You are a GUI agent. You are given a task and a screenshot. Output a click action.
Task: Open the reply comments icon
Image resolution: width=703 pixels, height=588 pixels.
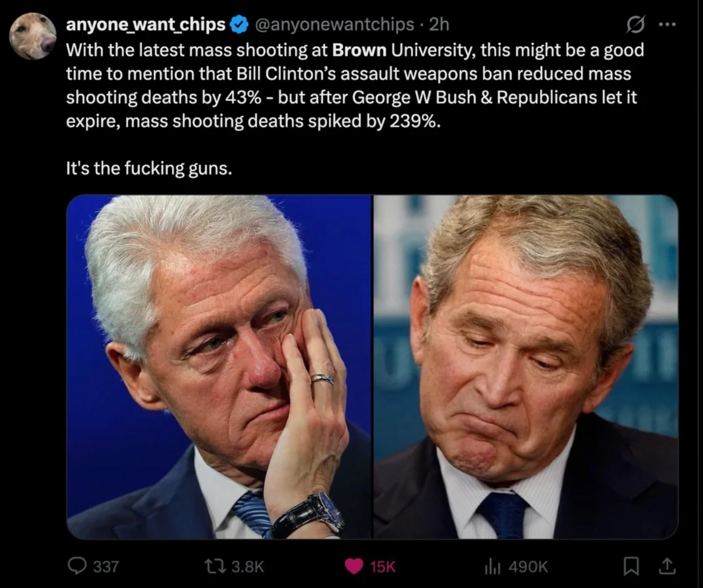[x=78, y=566]
